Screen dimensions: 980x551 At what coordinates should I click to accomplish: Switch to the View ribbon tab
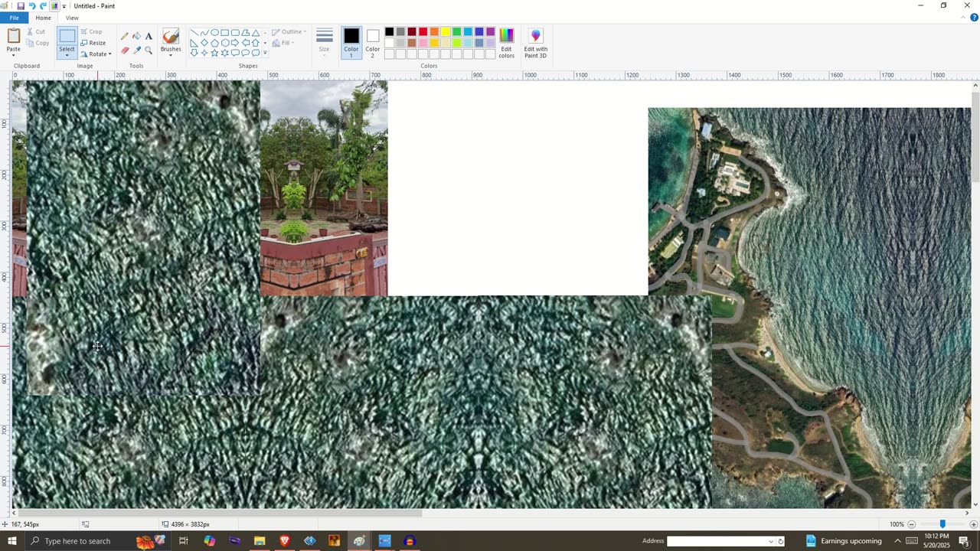coord(72,18)
